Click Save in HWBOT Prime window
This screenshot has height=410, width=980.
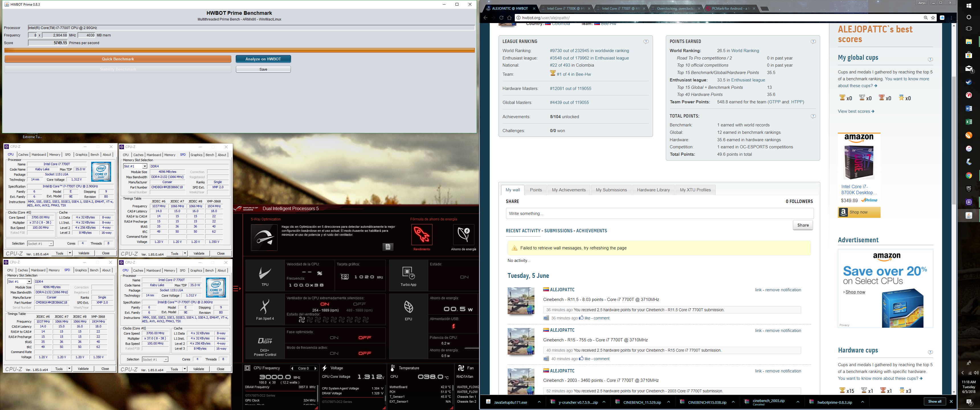(263, 69)
